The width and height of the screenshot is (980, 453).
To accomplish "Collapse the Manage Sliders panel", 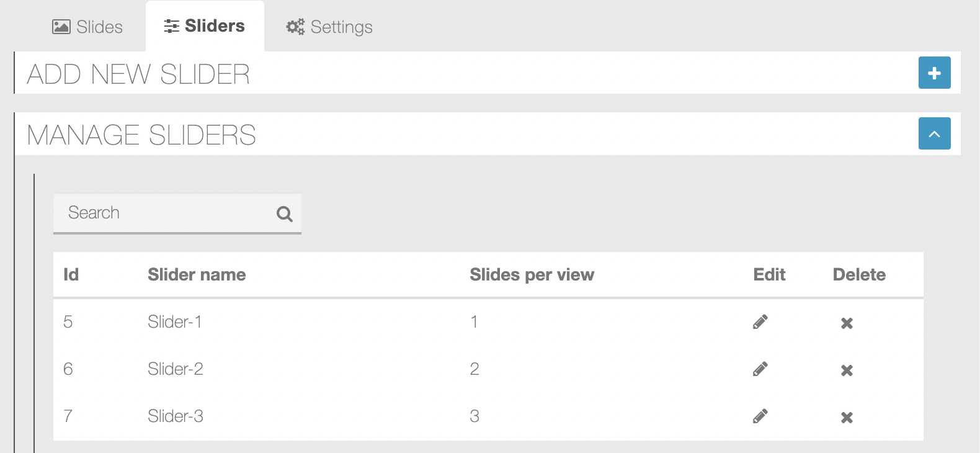I will point(934,133).
